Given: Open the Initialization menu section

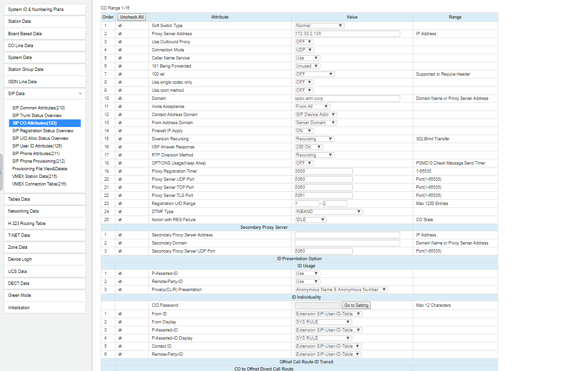Looking at the screenshot, I should (46, 308).
